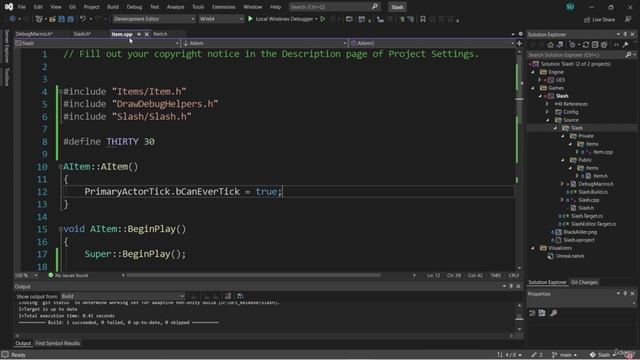Click the editor horizontal scrollbar thumb
Screen dimensions: 640x360
point(253,276)
